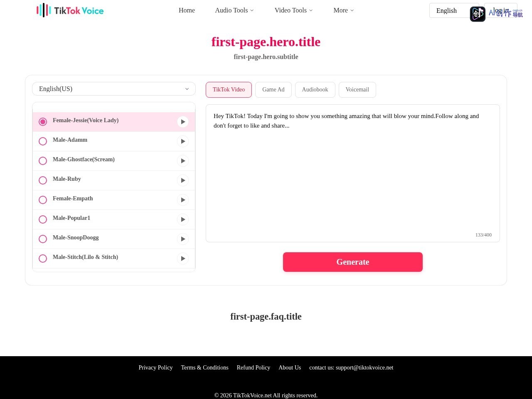532x399 pixels.
Task: Expand the More menu
Action: [344, 10]
